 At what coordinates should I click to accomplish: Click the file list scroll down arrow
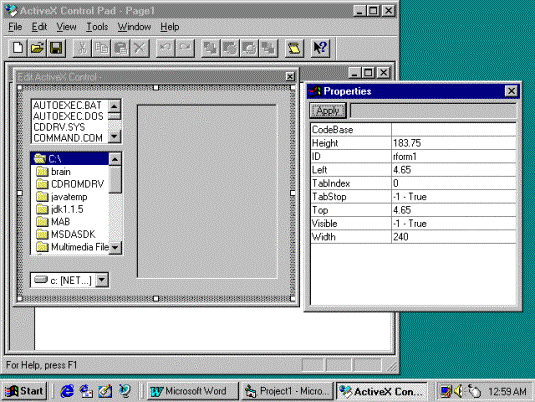114,137
